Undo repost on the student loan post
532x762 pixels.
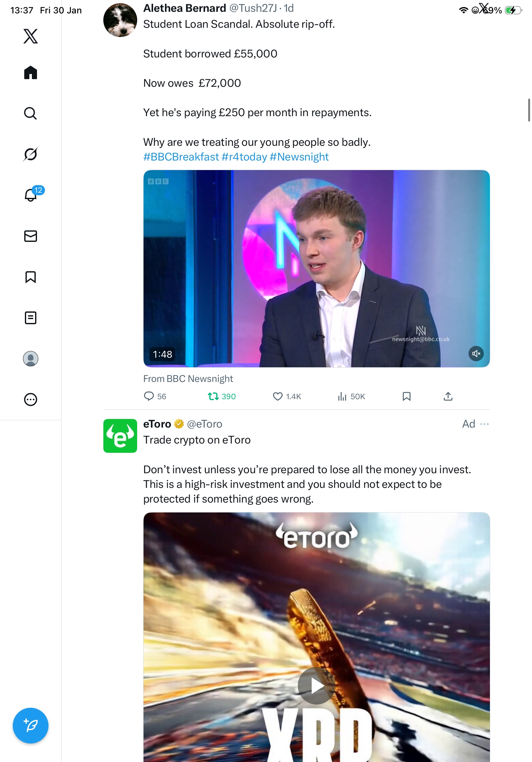click(213, 396)
